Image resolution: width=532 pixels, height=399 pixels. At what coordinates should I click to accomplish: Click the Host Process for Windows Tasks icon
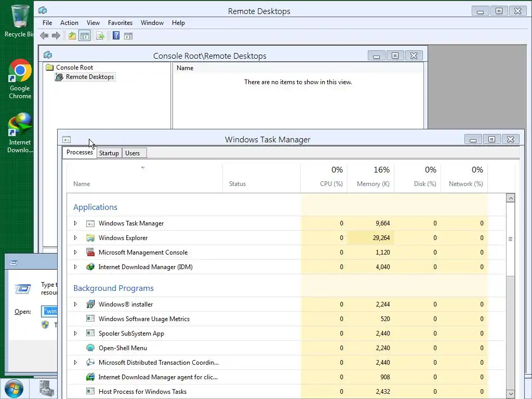tap(90, 392)
